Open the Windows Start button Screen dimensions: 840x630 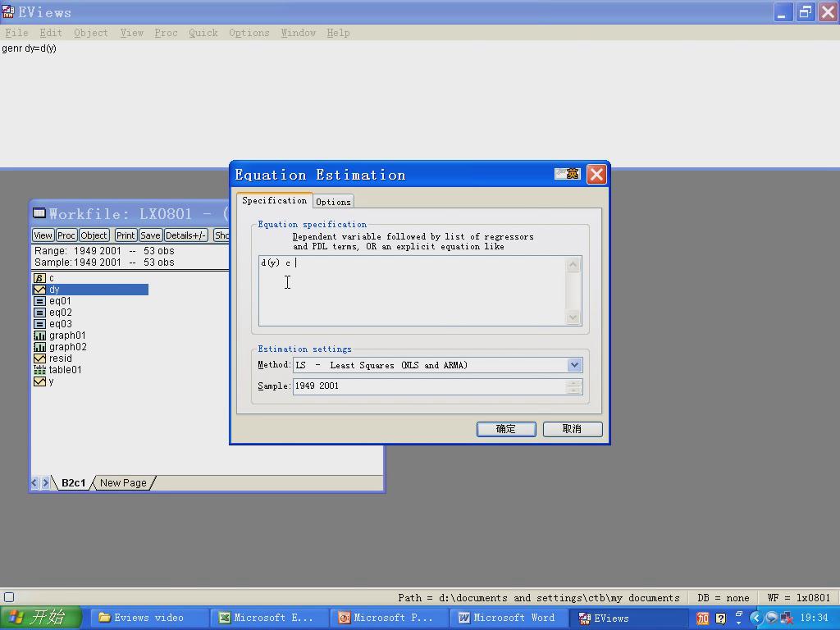point(40,618)
